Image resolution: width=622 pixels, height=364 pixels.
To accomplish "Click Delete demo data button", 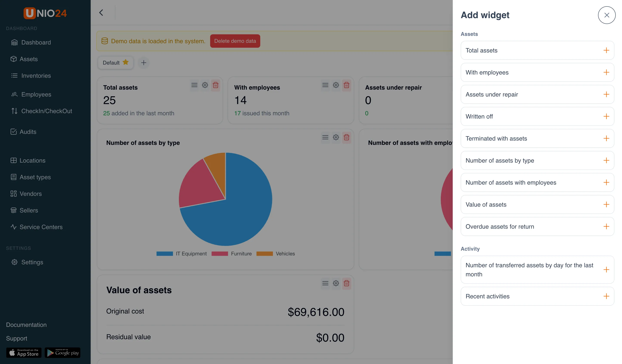I will pyautogui.click(x=235, y=41).
